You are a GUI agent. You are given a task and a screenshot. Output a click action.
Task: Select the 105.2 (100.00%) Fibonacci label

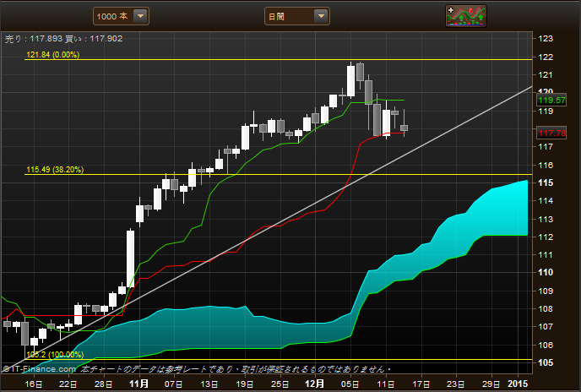tap(55, 355)
